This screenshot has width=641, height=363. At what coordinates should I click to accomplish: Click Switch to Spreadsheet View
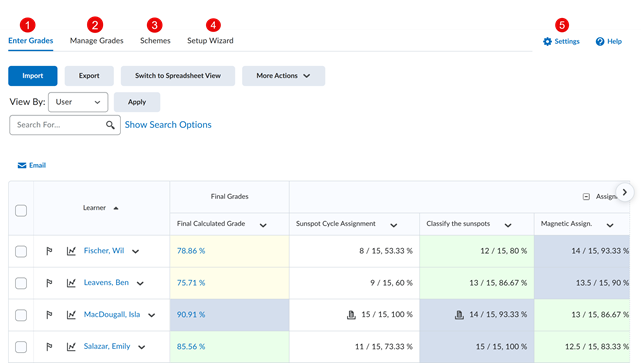click(x=178, y=76)
